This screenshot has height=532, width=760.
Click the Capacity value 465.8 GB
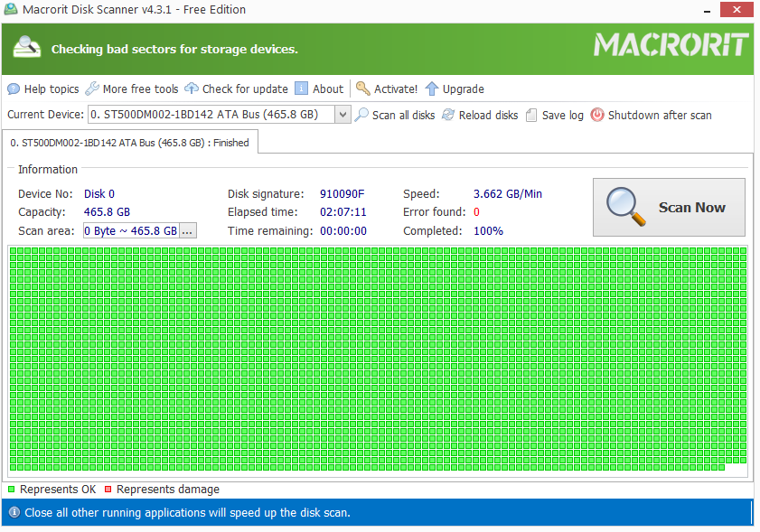(107, 211)
